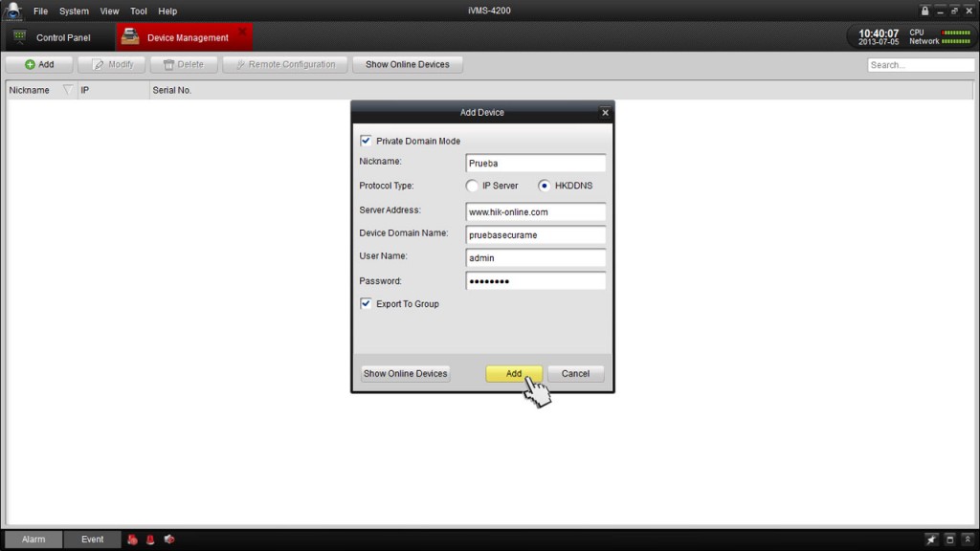The height and width of the screenshot is (551, 980).
Task: Click the first red alarm icon in status bar
Action: [x=132, y=540]
